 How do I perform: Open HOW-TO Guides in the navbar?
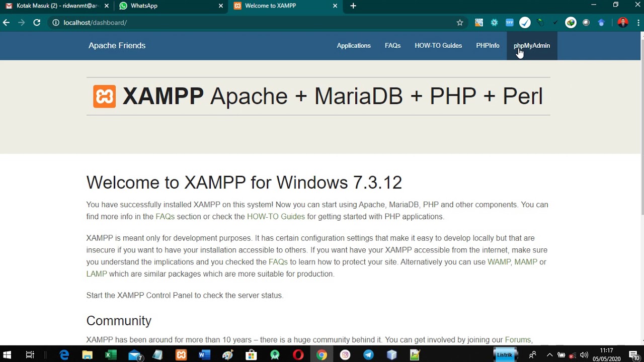click(438, 46)
